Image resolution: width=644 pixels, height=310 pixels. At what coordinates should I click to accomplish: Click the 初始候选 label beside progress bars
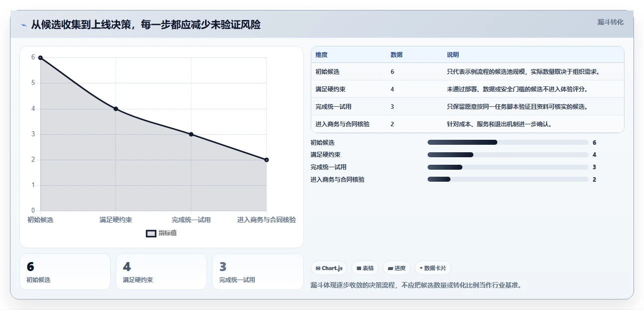click(322, 142)
